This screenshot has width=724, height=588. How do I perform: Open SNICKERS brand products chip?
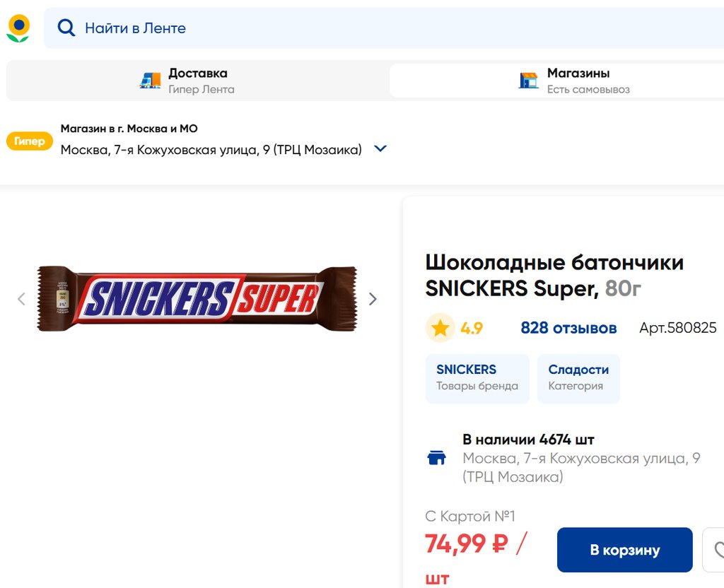tap(477, 379)
